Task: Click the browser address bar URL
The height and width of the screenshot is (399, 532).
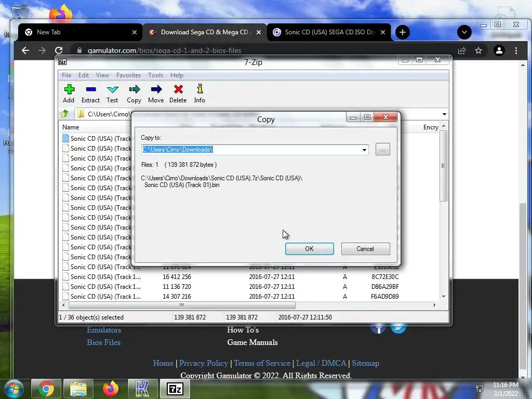Action: point(165,50)
